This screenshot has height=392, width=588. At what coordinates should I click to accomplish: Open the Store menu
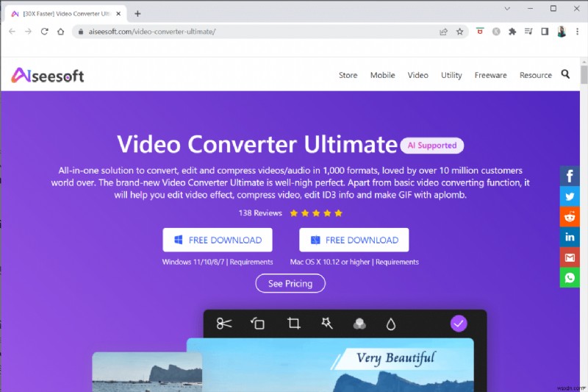(x=348, y=75)
